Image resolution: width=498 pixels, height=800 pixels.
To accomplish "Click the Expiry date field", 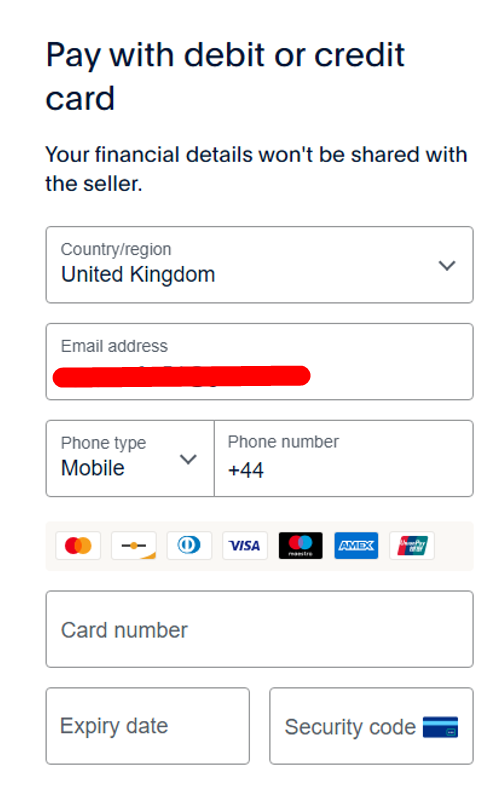I will point(148,726).
